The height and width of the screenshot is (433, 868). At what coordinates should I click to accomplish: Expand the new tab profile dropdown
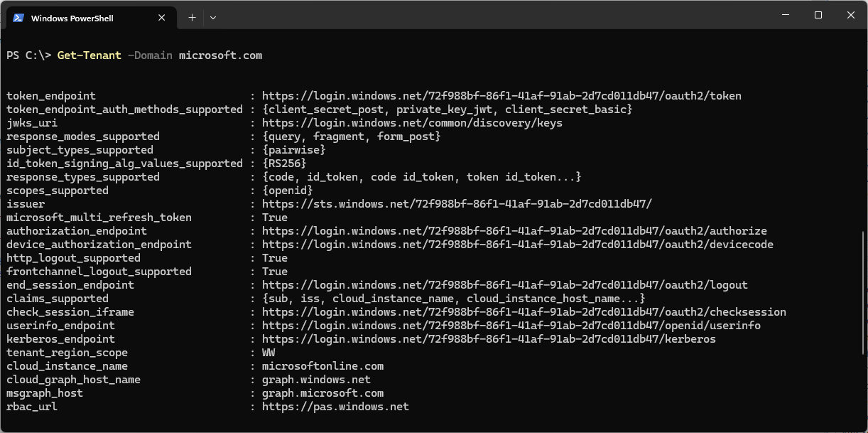point(213,18)
